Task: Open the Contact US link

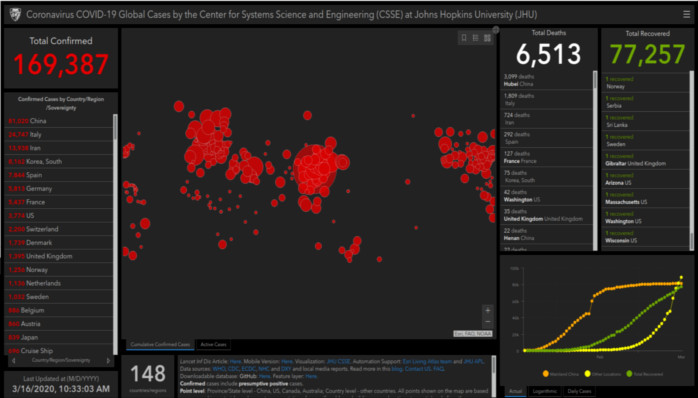Action: click(418, 369)
